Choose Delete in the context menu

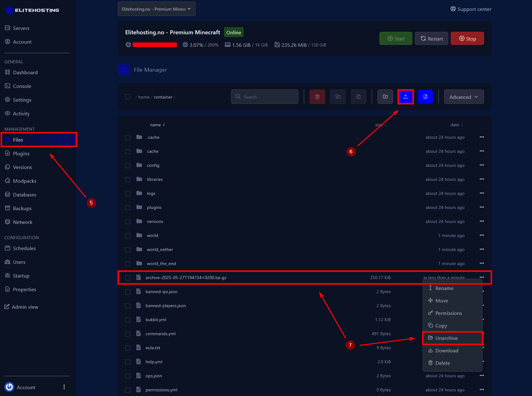[452, 363]
